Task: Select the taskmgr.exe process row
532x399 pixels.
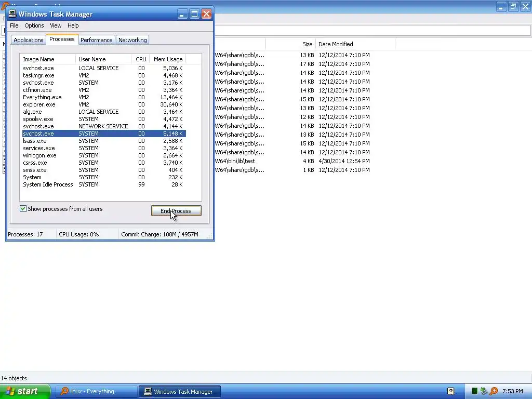Action: click(104, 75)
